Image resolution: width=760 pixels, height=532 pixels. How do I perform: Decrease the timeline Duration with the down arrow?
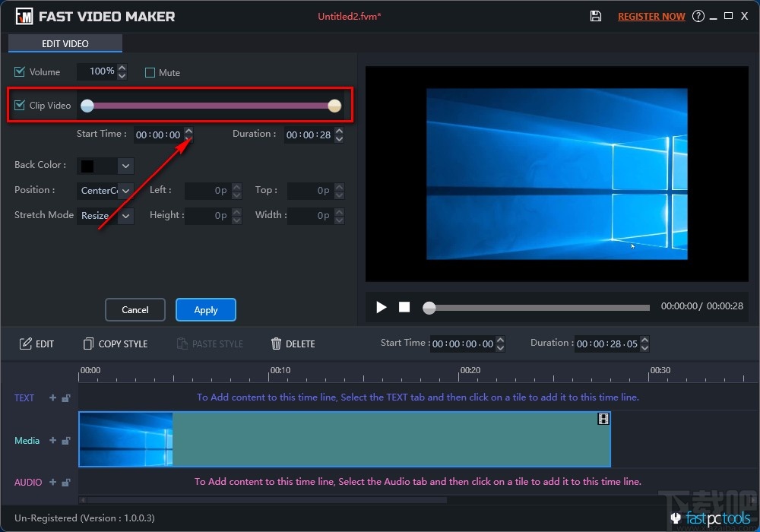coord(644,348)
